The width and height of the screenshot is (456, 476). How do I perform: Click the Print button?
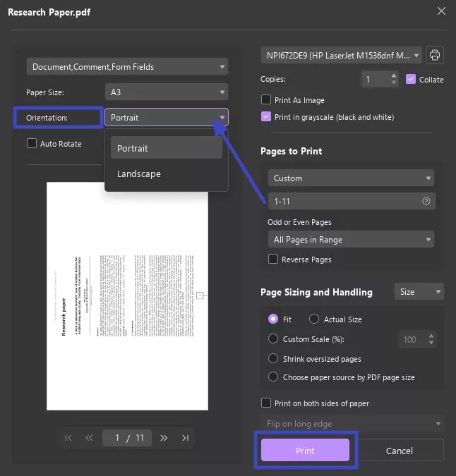[x=305, y=451]
